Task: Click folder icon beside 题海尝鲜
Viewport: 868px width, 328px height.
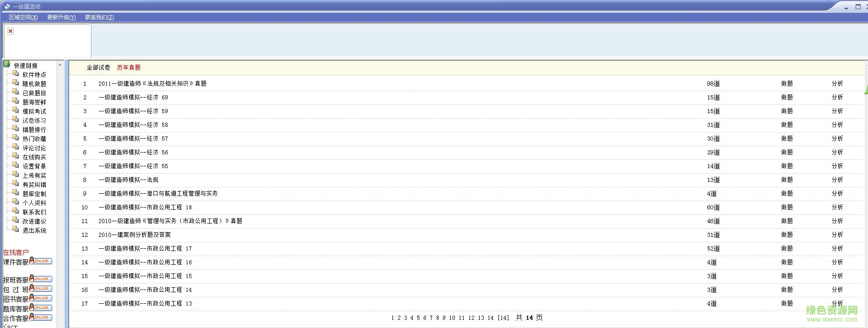Action: click(x=16, y=101)
